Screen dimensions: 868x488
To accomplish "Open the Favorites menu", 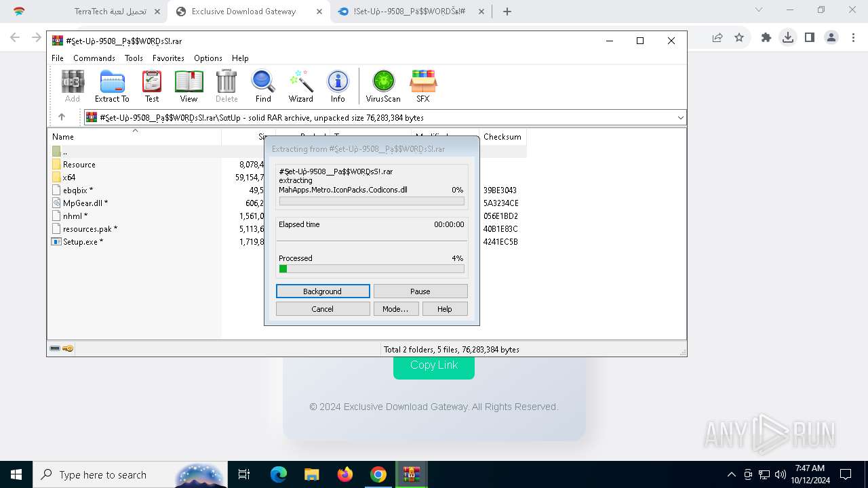I will (168, 58).
